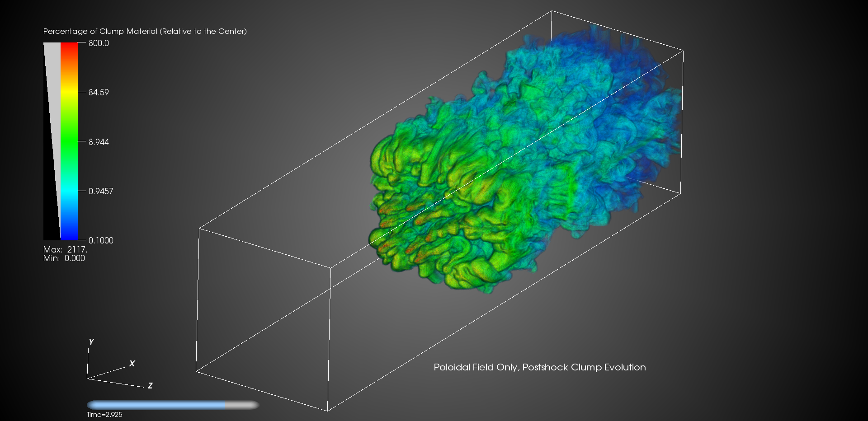Click the 8.944 colorbar label
The height and width of the screenshot is (421, 868).
(x=99, y=142)
